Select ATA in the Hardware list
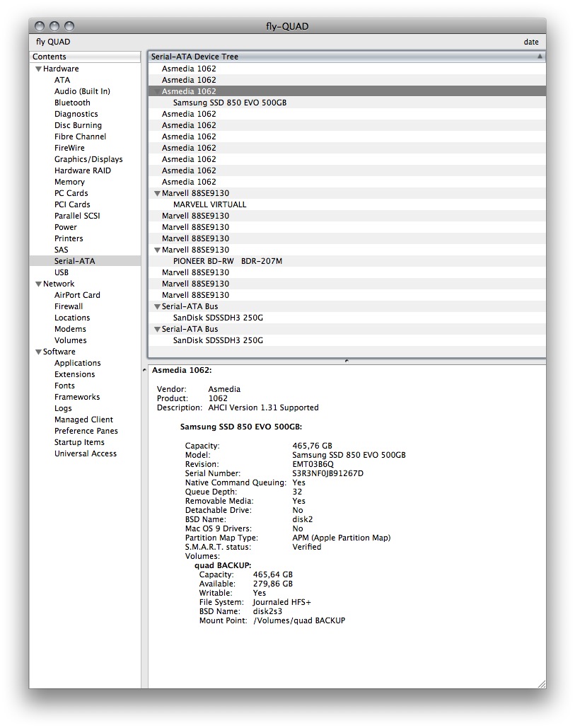The height and width of the screenshot is (728, 575). click(x=62, y=80)
